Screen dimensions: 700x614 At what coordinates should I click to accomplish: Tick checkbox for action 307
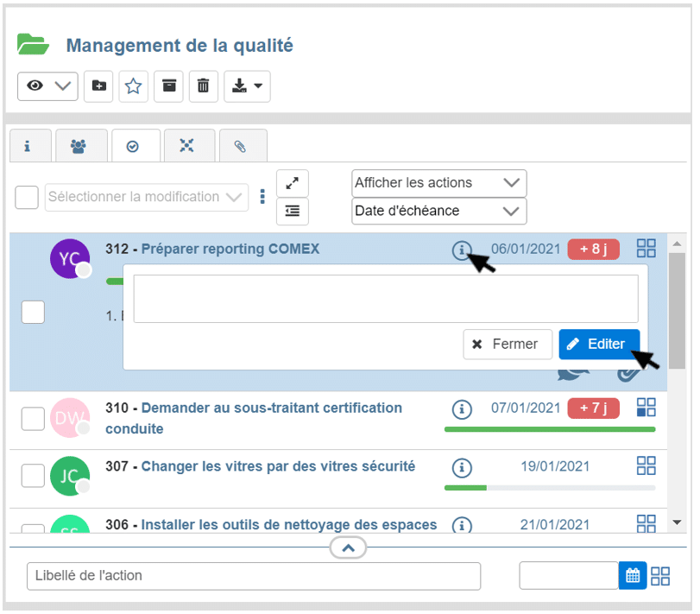tap(33, 476)
